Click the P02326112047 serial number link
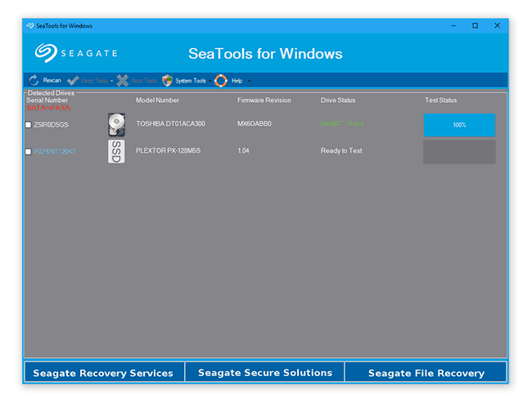The image size is (532, 399). click(55, 151)
